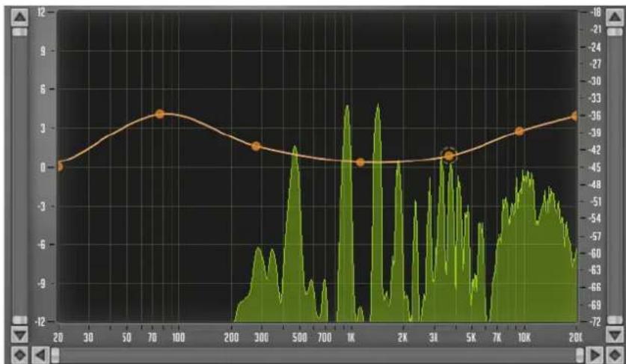Select the highlighted EQ node near 4K
626x364 pixels.
click(x=449, y=156)
